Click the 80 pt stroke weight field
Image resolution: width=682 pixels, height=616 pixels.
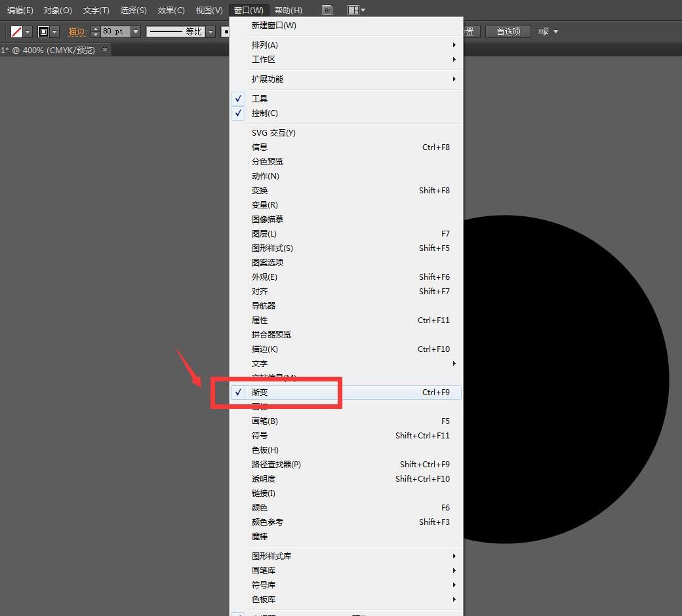[x=115, y=31]
